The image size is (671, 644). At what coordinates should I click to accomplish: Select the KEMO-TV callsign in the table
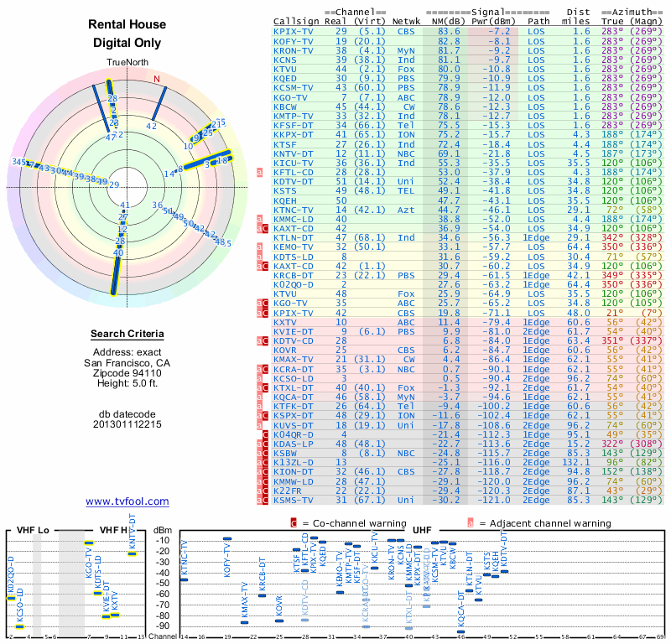point(293,247)
